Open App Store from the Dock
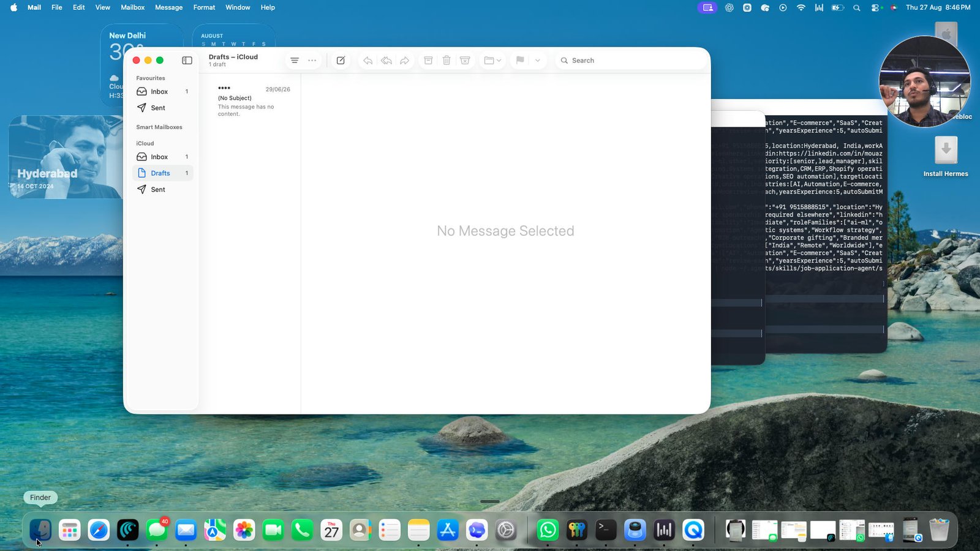980x551 pixels. pos(448,530)
